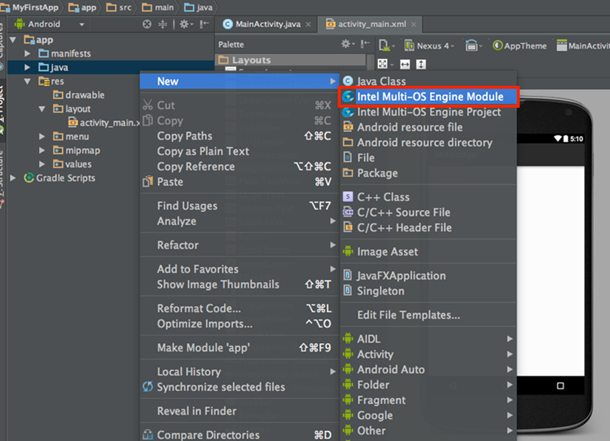Image resolution: width=610 pixels, height=441 pixels.
Task: Open Nexus 4 device dropdown
Action: 429,46
